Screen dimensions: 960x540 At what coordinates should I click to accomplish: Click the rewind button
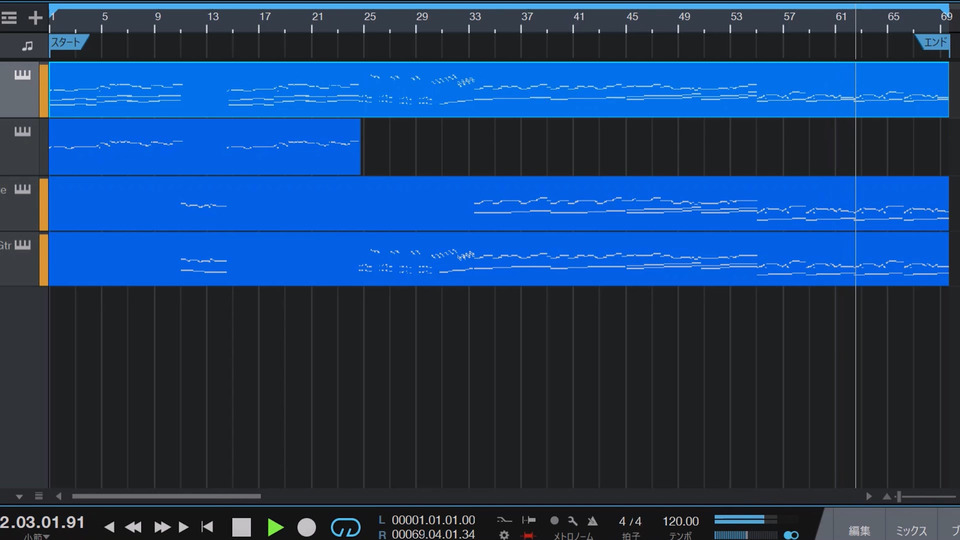pos(133,527)
